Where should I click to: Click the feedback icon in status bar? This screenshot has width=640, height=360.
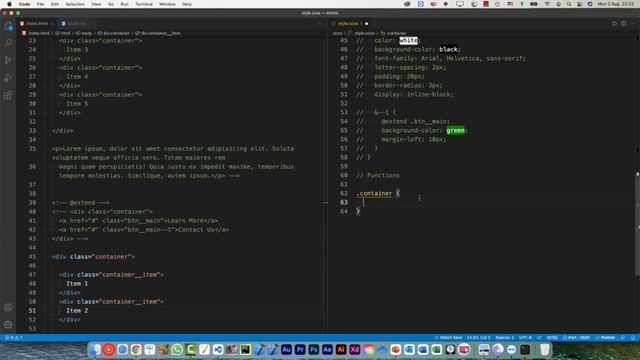click(x=623, y=338)
